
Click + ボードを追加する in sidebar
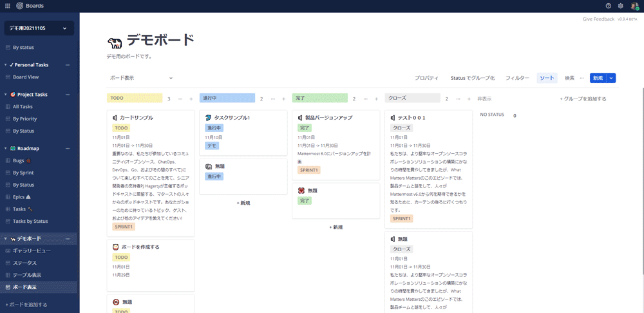click(26, 305)
